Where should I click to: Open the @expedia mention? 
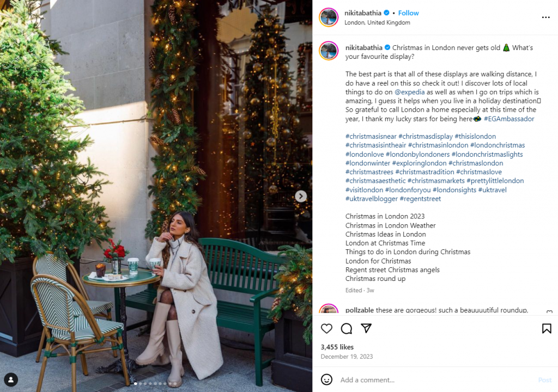pyautogui.click(x=409, y=92)
